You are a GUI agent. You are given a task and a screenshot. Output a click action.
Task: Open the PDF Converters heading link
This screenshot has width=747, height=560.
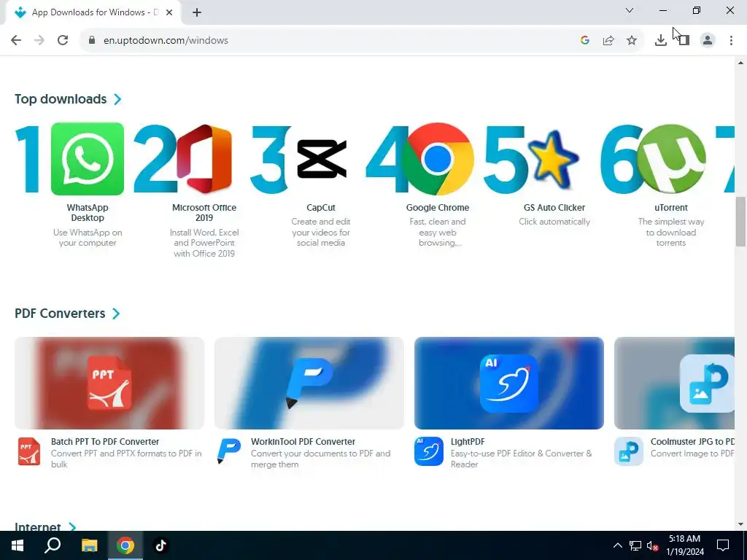click(60, 314)
